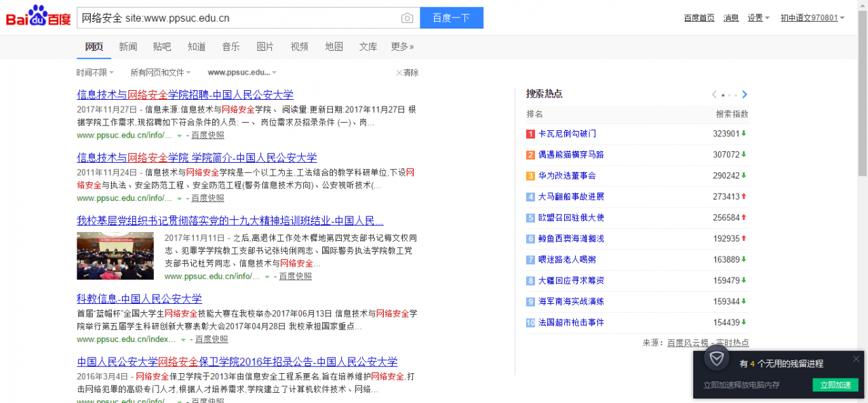
Task: Switch to 图片 tab
Action: pyautogui.click(x=265, y=47)
